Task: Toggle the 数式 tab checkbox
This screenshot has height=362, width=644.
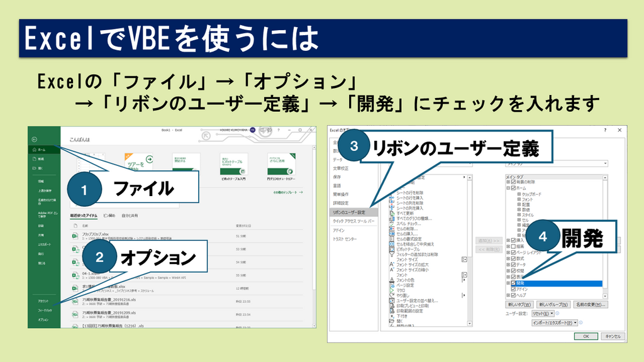Action: [513, 258]
